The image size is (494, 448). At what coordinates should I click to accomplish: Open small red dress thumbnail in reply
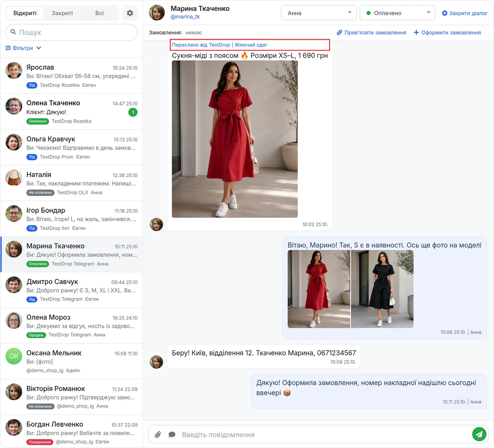click(x=319, y=289)
